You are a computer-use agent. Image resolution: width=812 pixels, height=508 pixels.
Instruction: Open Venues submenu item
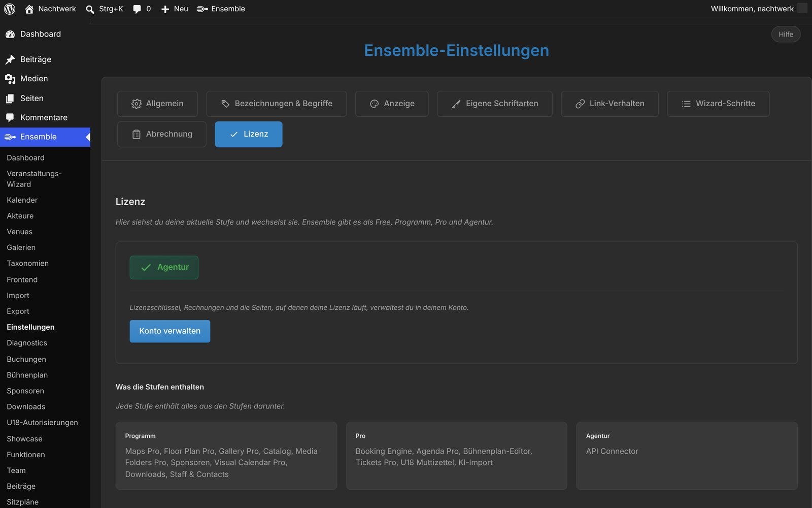pyautogui.click(x=20, y=232)
